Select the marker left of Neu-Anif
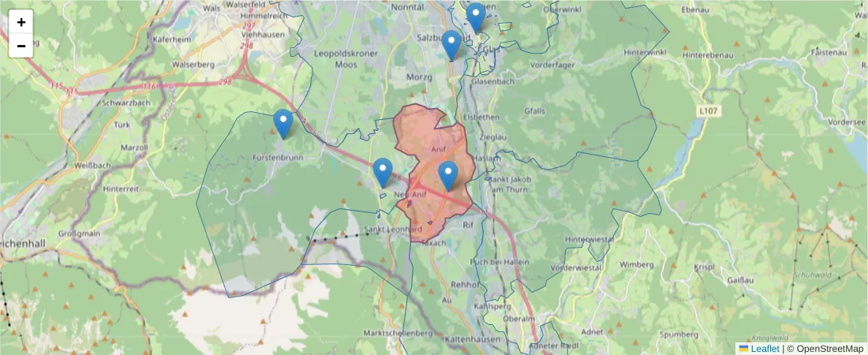The width and height of the screenshot is (868, 355). (x=383, y=173)
